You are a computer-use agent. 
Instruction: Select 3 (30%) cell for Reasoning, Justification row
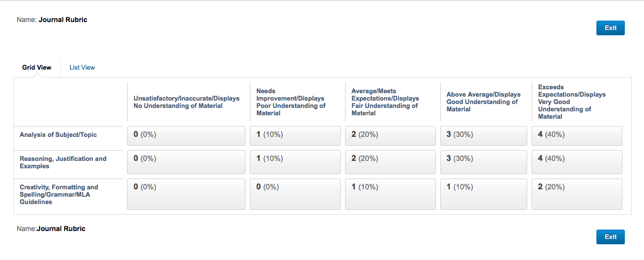click(x=485, y=162)
